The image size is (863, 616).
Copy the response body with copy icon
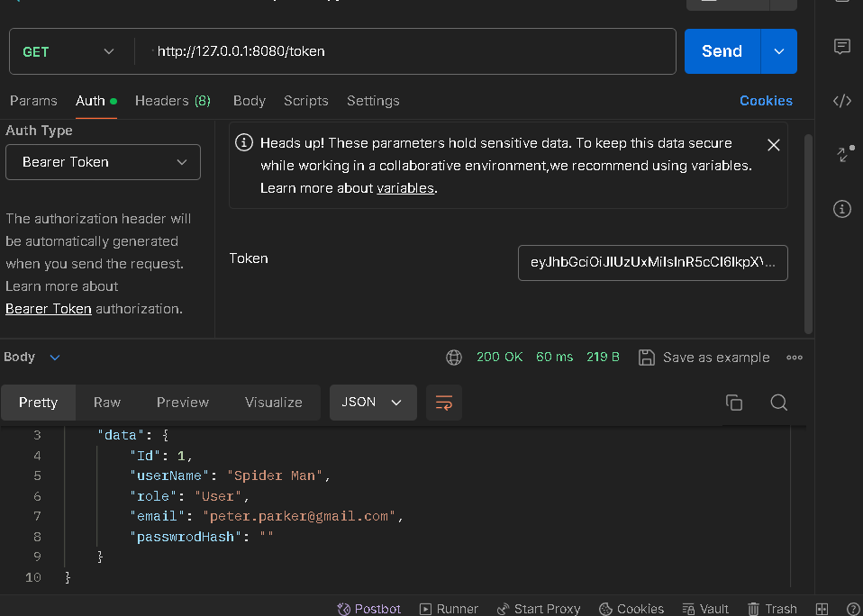click(x=734, y=403)
